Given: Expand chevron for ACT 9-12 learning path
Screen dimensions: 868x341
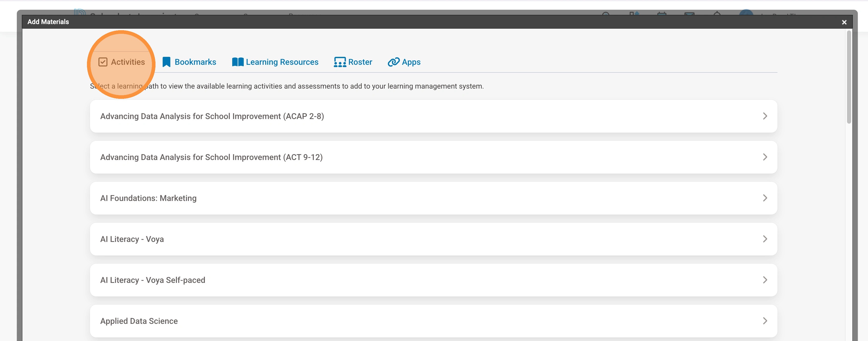Looking at the screenshot, I should [x=765, y=157].
